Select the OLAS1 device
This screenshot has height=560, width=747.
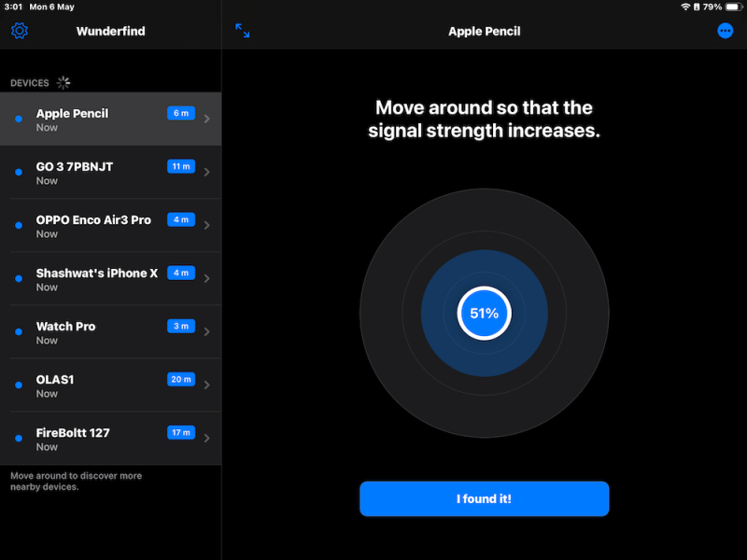click(x=110, y=385)
